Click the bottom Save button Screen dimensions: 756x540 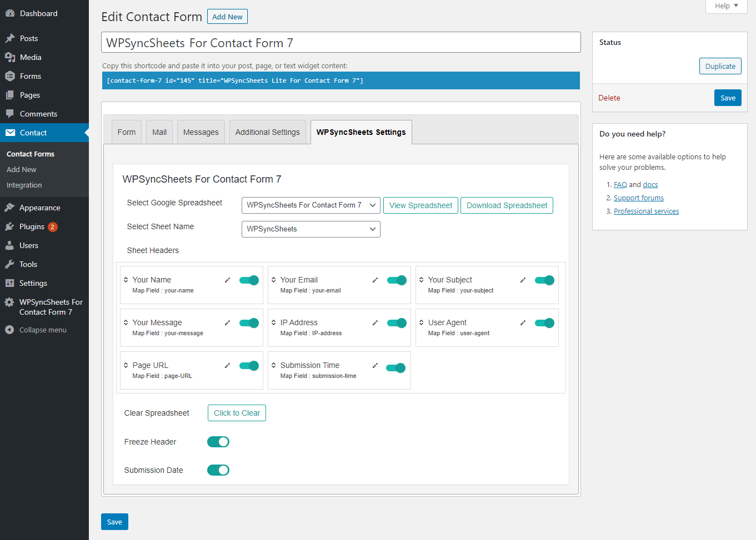coord(115,522)
